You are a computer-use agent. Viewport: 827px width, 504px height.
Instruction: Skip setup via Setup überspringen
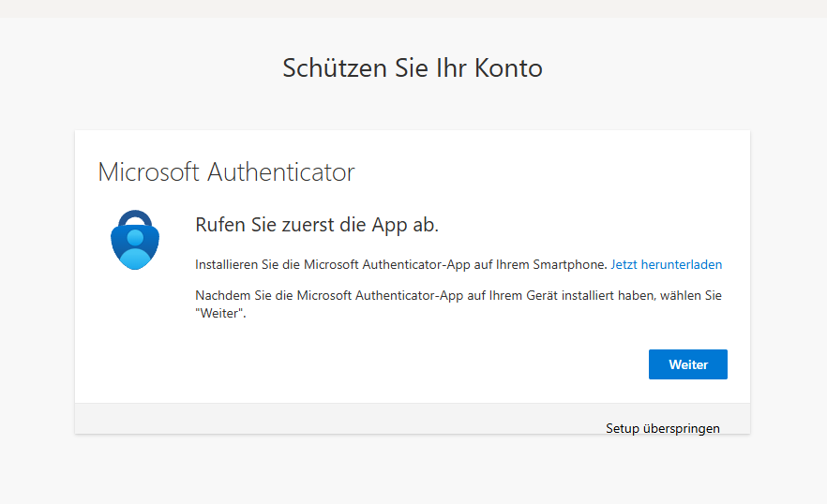pyautogui.click(x=662, y=428)
